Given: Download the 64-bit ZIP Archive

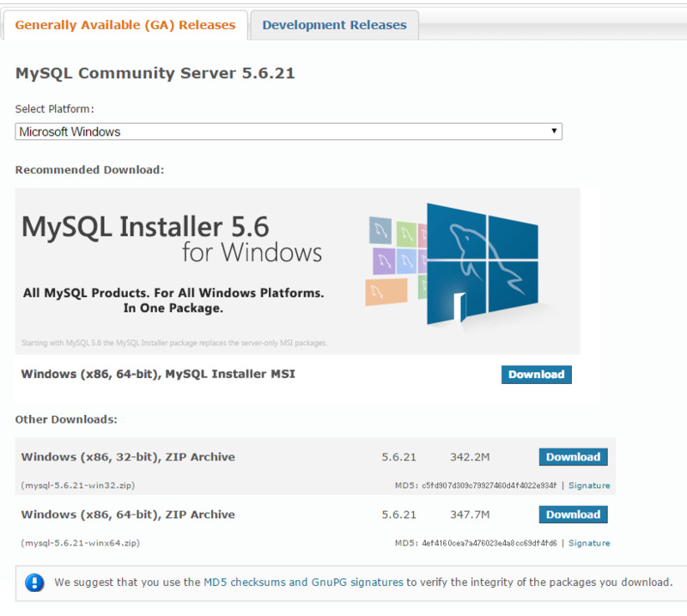Looking at the screenshot, I should click(x=573, y=515).
